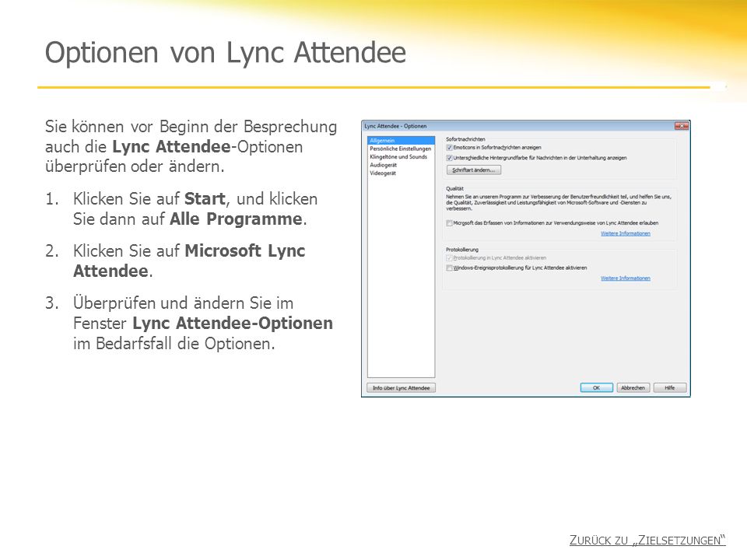Click the Protokollierung in Lync Attendee aktivieren checkbox
This screenshot has width=747, height=560.
click(x=449, y=257)
